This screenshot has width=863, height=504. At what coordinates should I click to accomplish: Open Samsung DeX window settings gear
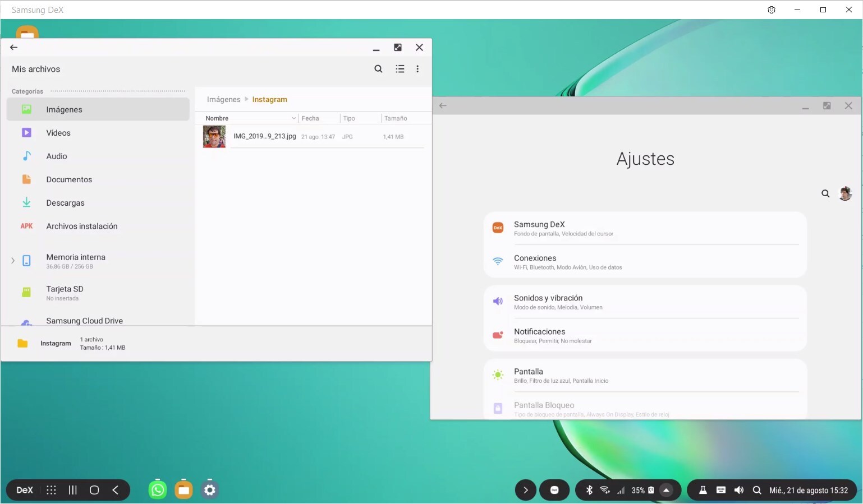pos(772,10)
